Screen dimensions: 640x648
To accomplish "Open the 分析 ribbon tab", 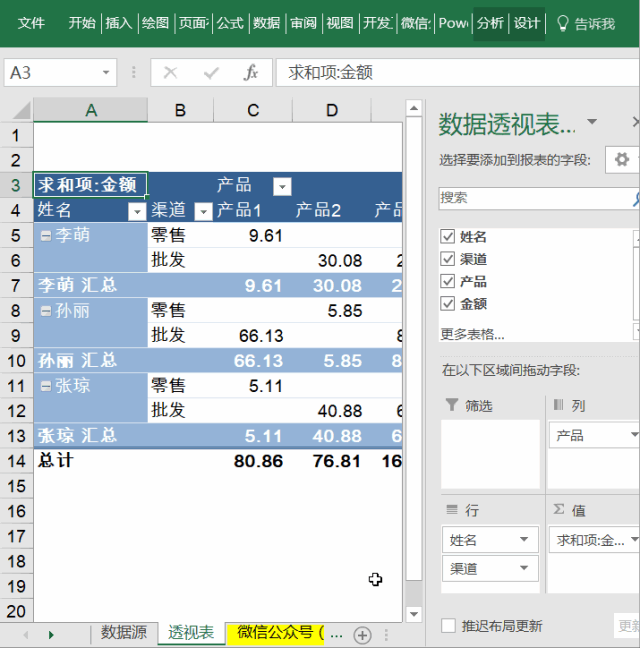I will (490, 23).
